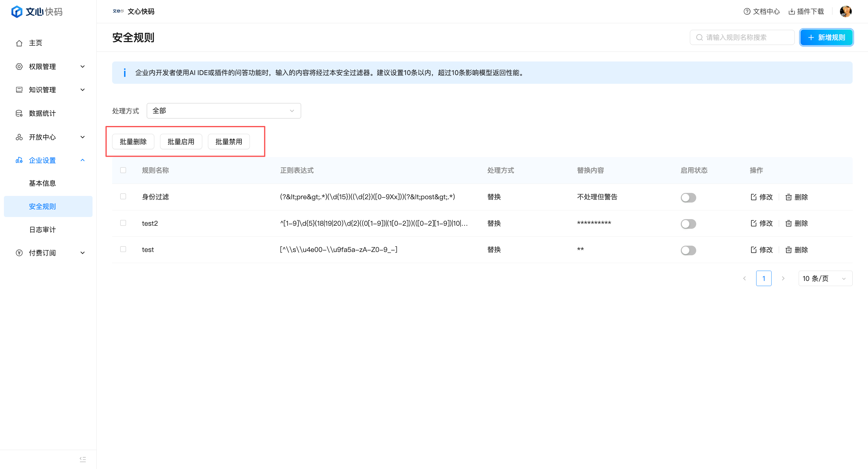Open the 处理方式 全部 dropdown
The height and width of the screenshot is (469, 868).
click(x=223, y=111)
